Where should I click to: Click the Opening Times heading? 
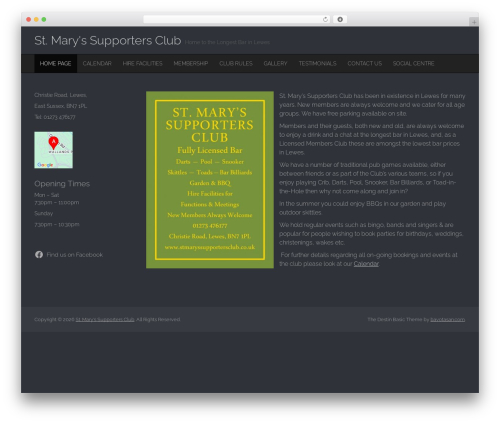[62, 184]
